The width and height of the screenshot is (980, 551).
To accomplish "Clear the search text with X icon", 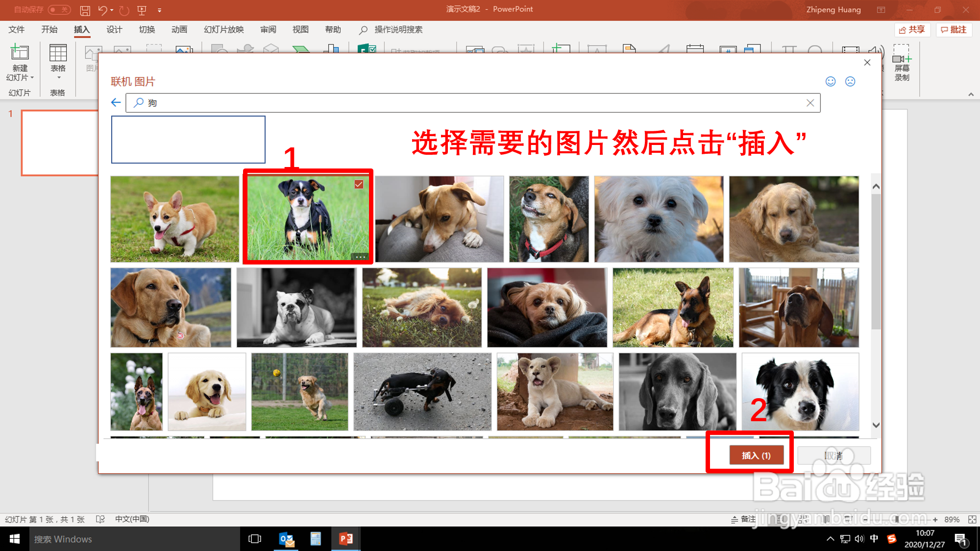I will pos(810,103).
